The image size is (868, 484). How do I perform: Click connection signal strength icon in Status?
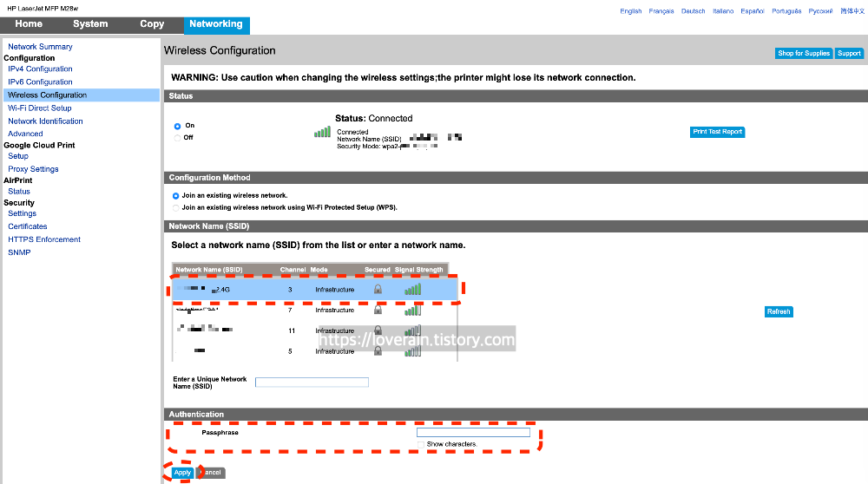click(322, 132)
